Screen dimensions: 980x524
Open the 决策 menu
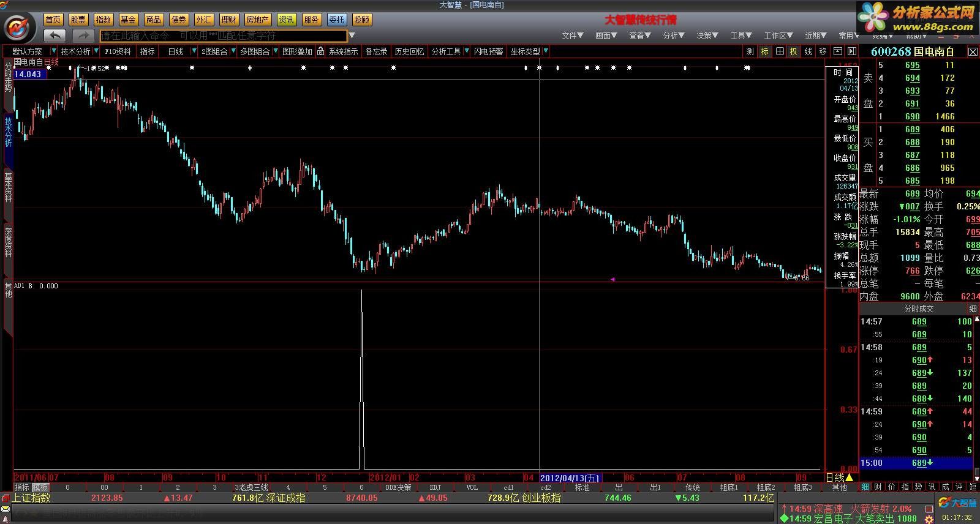click(x=707, y=36)
